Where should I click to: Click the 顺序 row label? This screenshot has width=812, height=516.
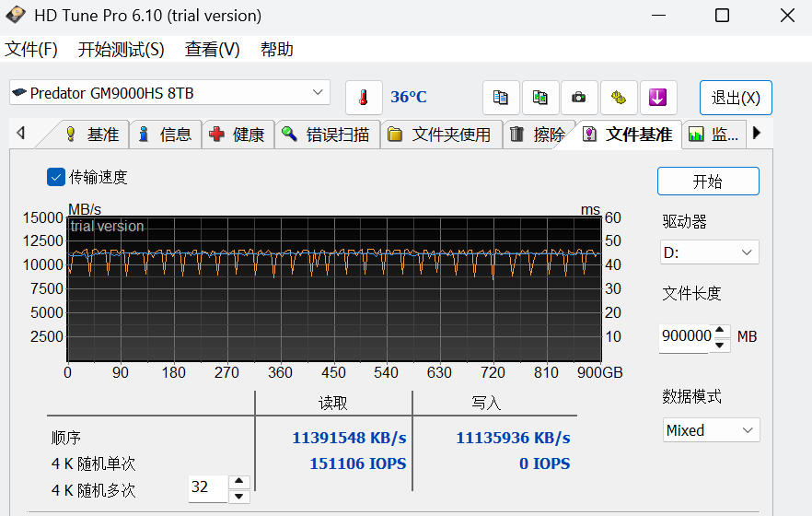point(66,438)
